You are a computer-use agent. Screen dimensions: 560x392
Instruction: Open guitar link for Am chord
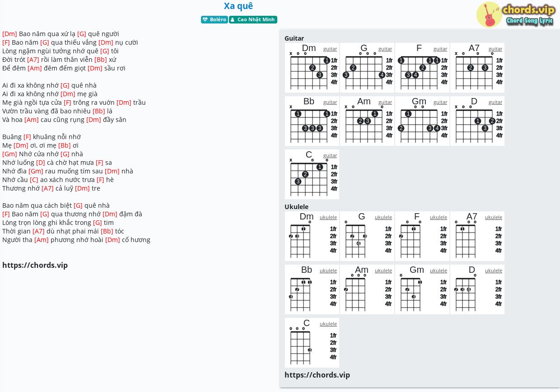[x=385, y=102]
